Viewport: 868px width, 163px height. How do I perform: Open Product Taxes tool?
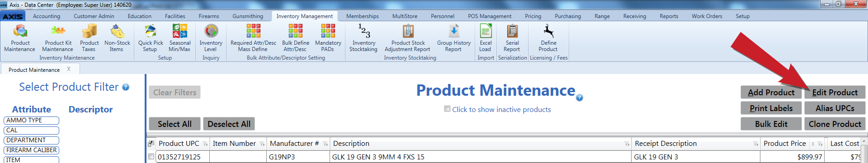89,38
